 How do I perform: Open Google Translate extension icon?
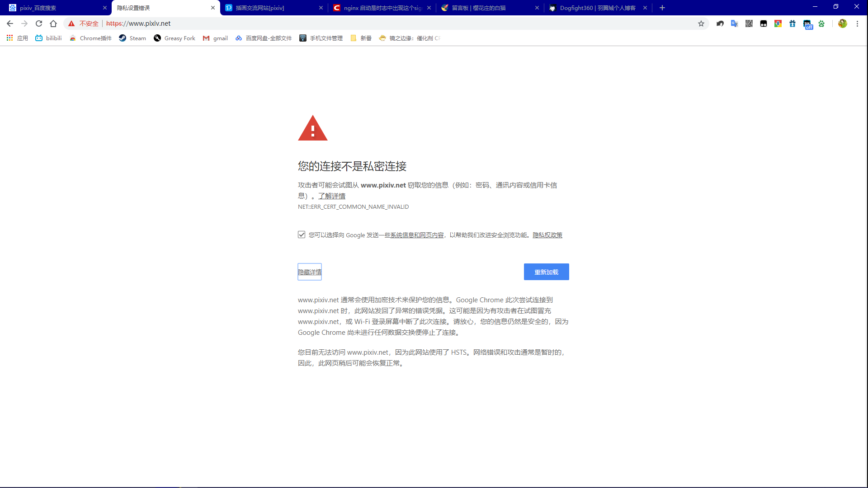pos(734,23)
